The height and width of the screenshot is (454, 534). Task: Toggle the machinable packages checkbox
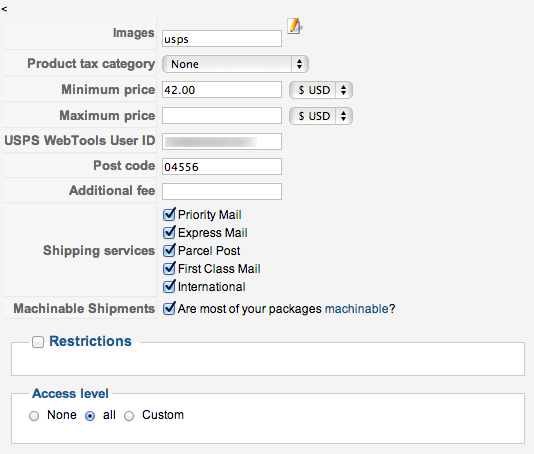(169, 309)
